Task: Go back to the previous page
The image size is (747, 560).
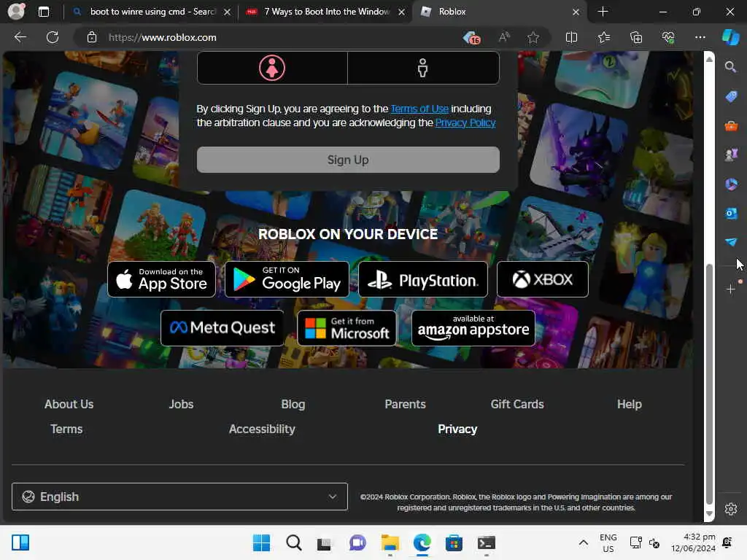Action: [20, 37]
